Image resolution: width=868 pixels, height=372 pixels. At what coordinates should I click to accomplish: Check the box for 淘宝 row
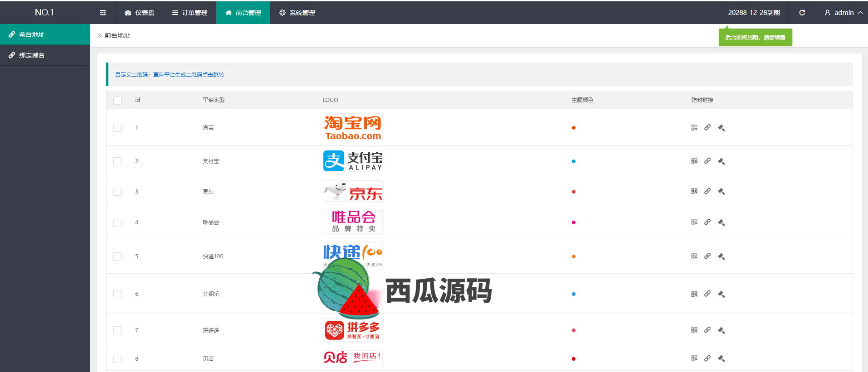[x=117, y=128]
